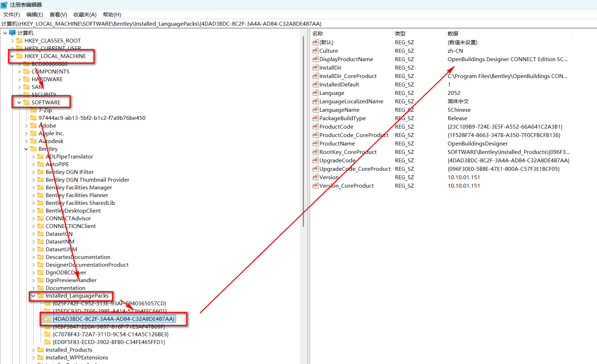Click the Registry Editor app icon in title bar
This screenshot has width=597, height=364.
tap(4, 5)
